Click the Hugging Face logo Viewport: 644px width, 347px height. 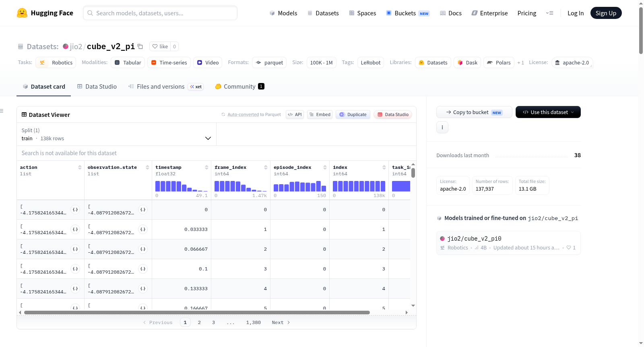coord(45,13)
